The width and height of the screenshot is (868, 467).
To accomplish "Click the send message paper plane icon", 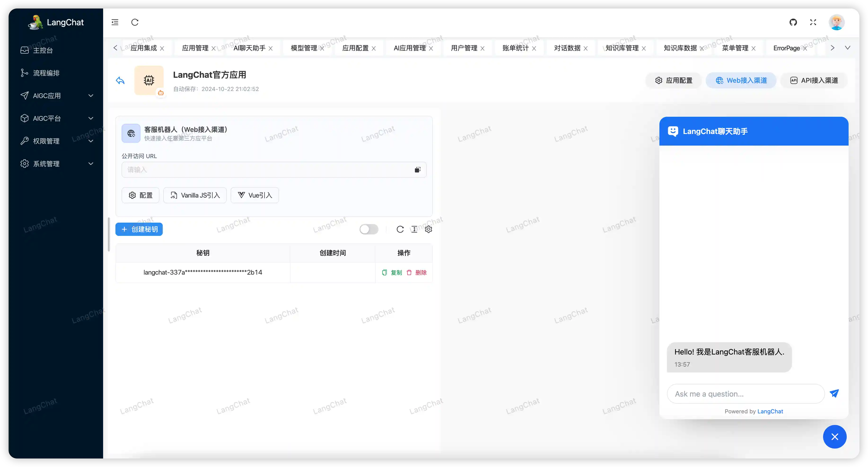I will tap(834, 393).
